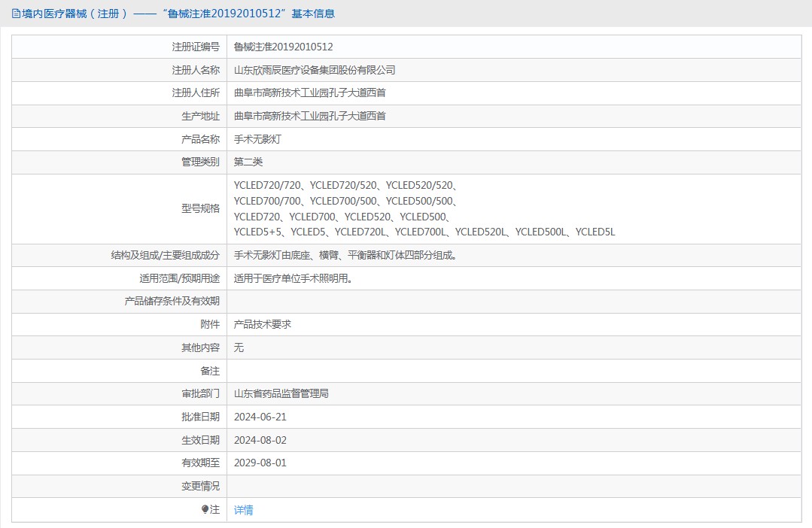Click the 管理类别 label
The width and height of the screenshot is (812, 528).
(200, 162)
